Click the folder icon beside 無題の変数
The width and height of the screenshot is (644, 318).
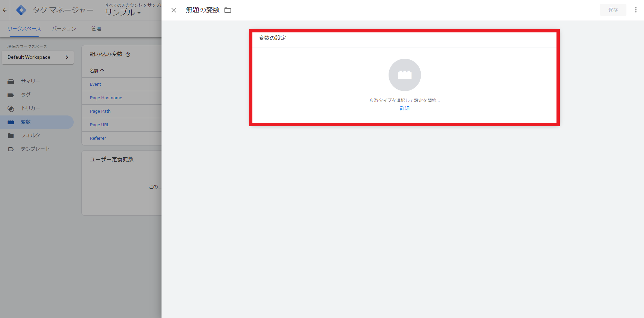click(x=228, y=10)
